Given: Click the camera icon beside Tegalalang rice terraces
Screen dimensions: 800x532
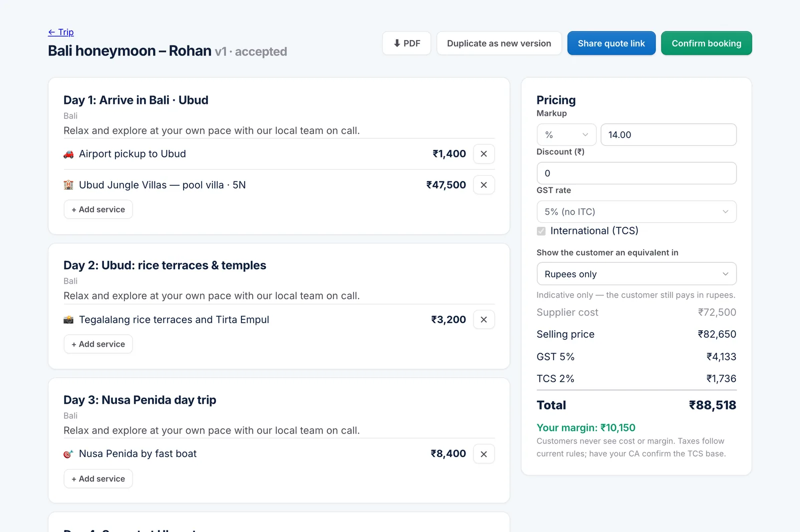Looking at the screenshot, I should [68, 320].
